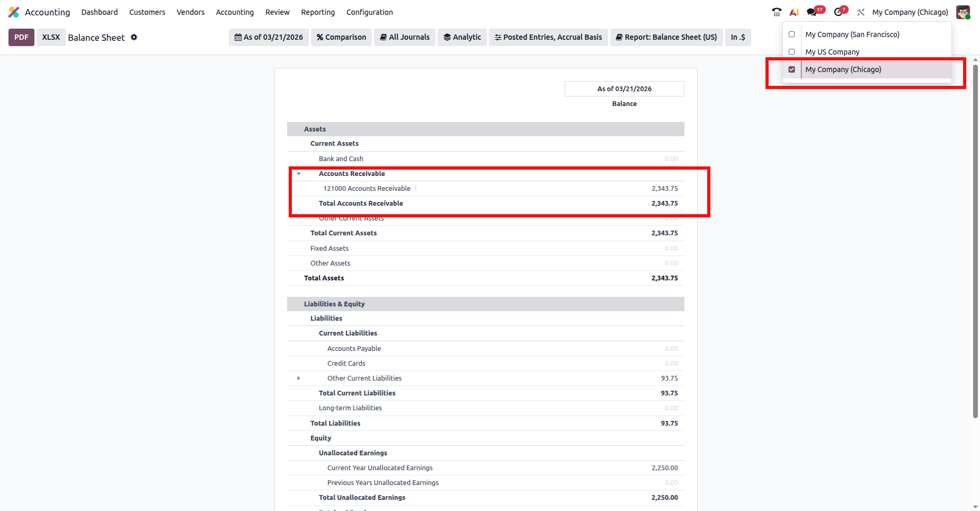Image resolution: width=980 pixels, height=511 pixels.
Task: Collapse the Accounts Receivable section arrow
Action: (x=299, y=174)
